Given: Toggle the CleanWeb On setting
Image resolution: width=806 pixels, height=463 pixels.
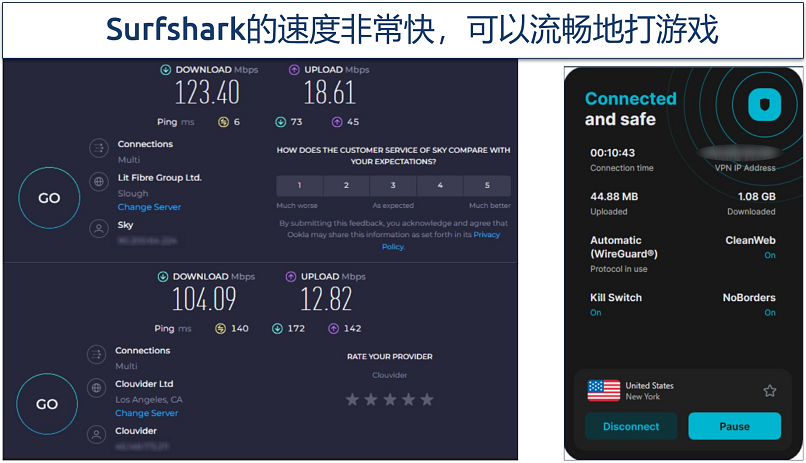Looking at the screenshot, I should coord(769,255).
